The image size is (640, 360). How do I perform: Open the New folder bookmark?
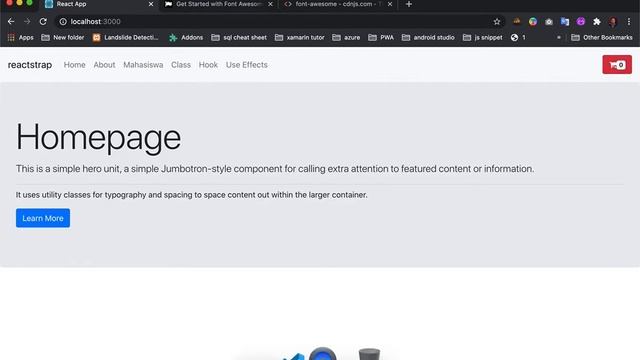(x=62, y=38)
